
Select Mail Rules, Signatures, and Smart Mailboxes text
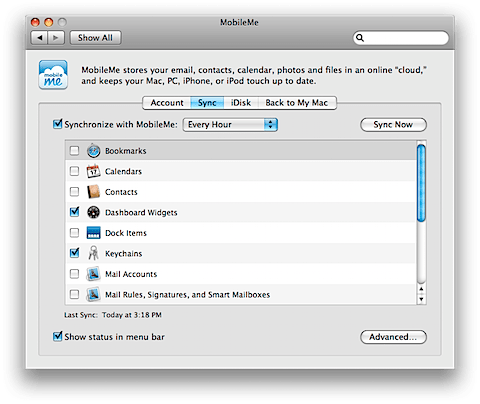click(187, 295)
